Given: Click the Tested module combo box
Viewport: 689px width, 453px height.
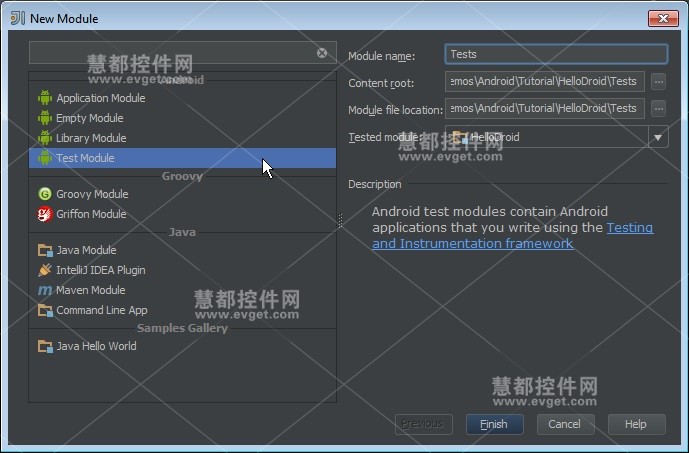Looking at the screenshot, I should click(x=557, y=137).
